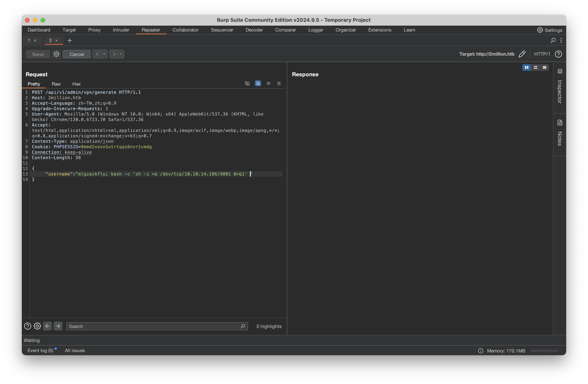588x384 pixels.
Task: Toggle show newline characters \n button
Action: click(268, 84)
